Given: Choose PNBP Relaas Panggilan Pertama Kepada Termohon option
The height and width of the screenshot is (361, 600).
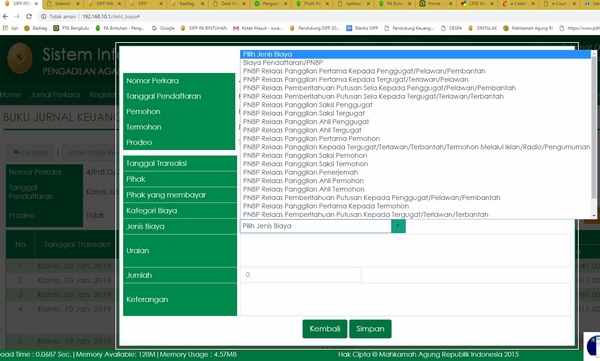Looking at the screenshot, I should (416, 206).
